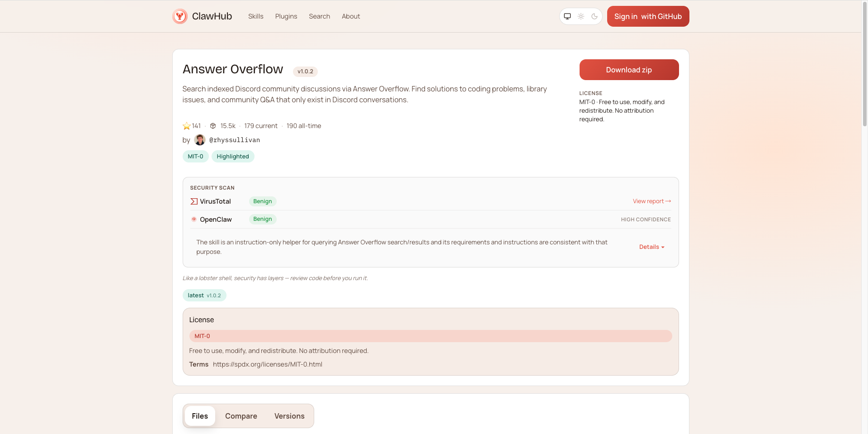The width and height of the screenshot is (868, 434).
Task: Click the latest v1.0.2 version tag
Action: click(204, 296)
